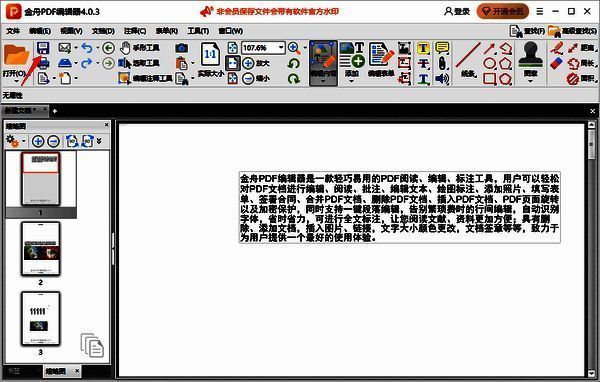Click the Paste clipboard icon

[x=181, y=63]
